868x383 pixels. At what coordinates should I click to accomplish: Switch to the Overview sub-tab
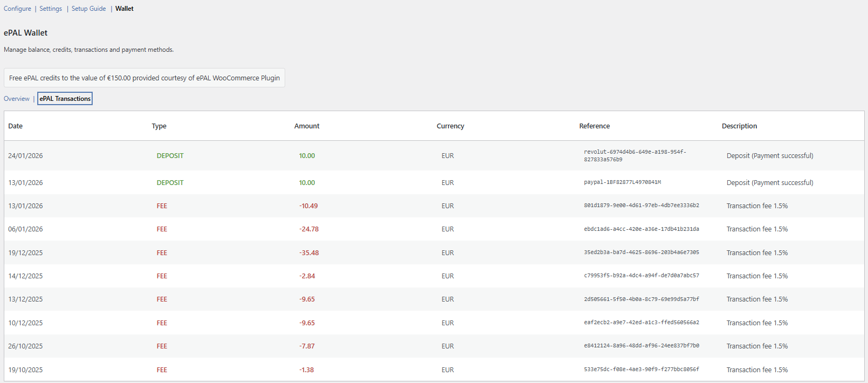click(17, 99)
